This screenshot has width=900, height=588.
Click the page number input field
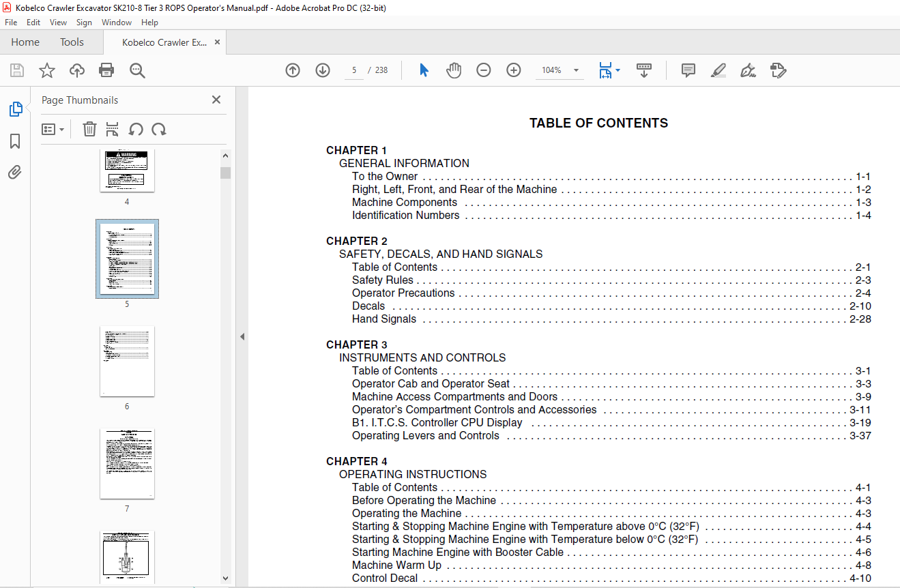point(354,70)
